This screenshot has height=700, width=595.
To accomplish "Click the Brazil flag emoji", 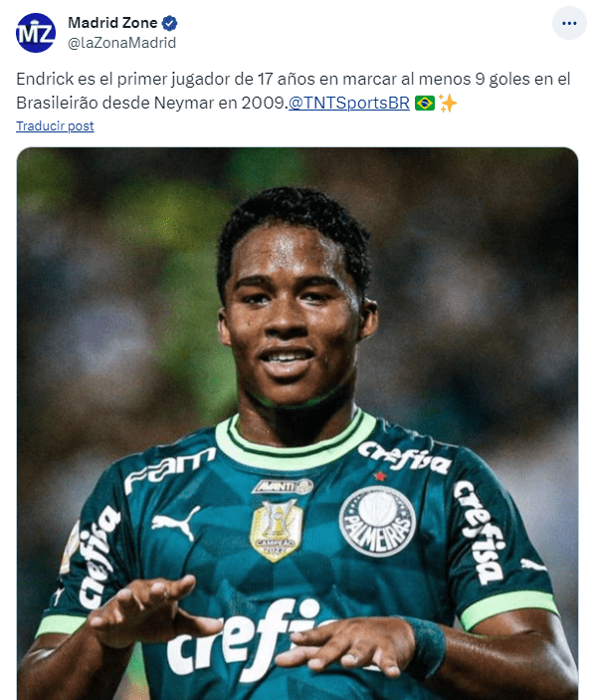I will click(x=425, y=104).
